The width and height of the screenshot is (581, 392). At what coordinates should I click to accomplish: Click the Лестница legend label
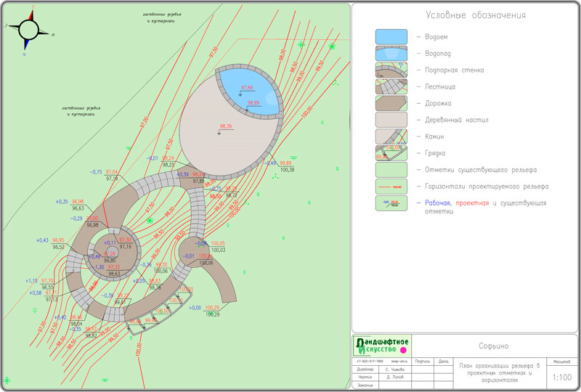[440, 86]
